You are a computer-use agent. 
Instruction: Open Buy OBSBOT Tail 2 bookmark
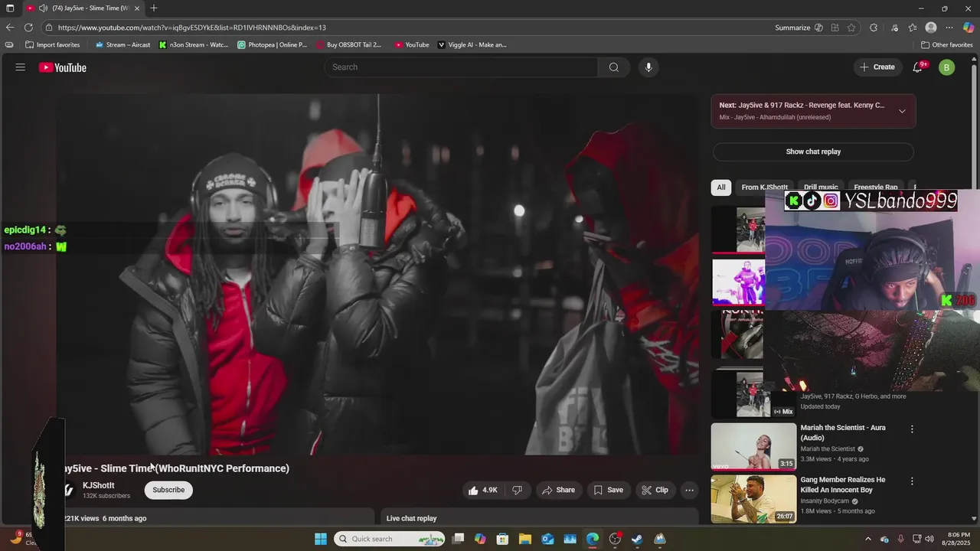[348, 44]
